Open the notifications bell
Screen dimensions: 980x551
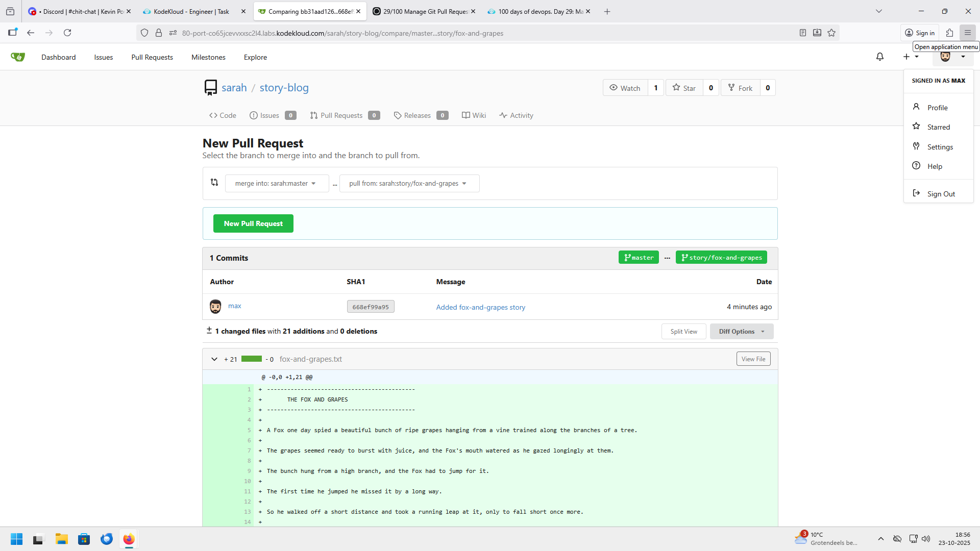tap(879, 57)
